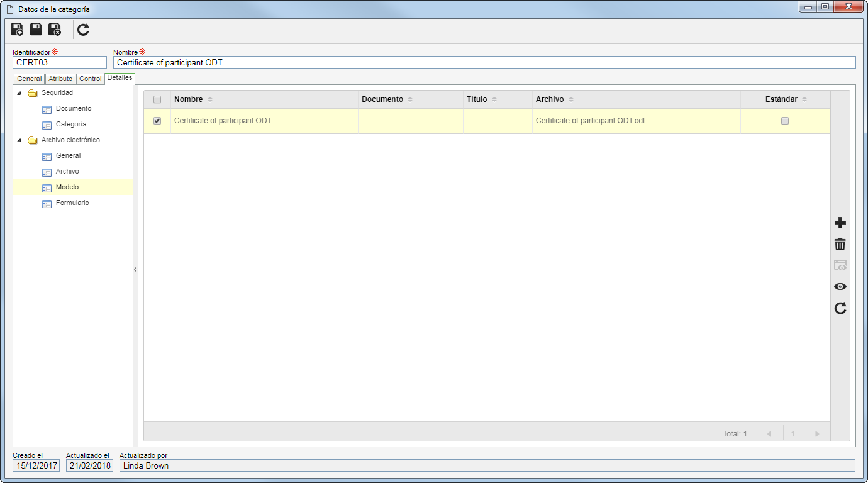Click the Save and new toolbar icon
868x483 pixels.
tap(17, 29)
